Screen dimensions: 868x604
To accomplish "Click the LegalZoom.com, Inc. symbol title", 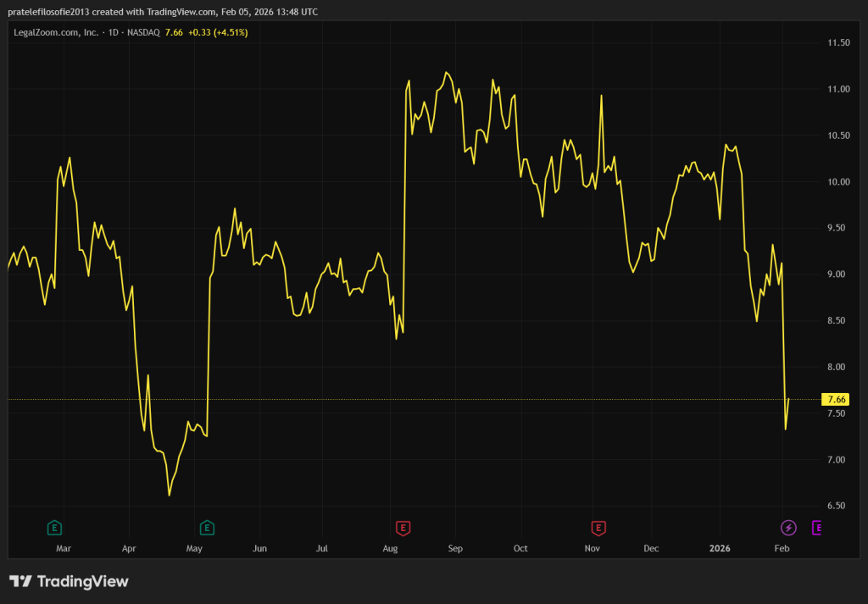I will [55, 32].
